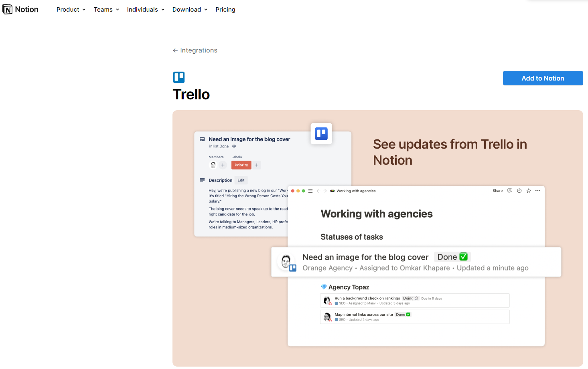Image resolution: width=588 pixels, height=369 pixels.
Task: Click the green window maximize dot
Action: click(304, 191)
